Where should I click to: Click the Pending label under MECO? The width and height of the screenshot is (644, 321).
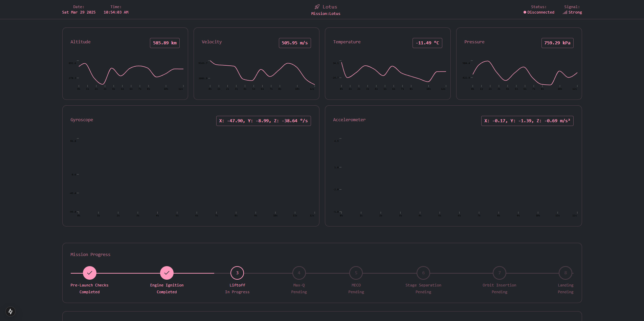356,292
